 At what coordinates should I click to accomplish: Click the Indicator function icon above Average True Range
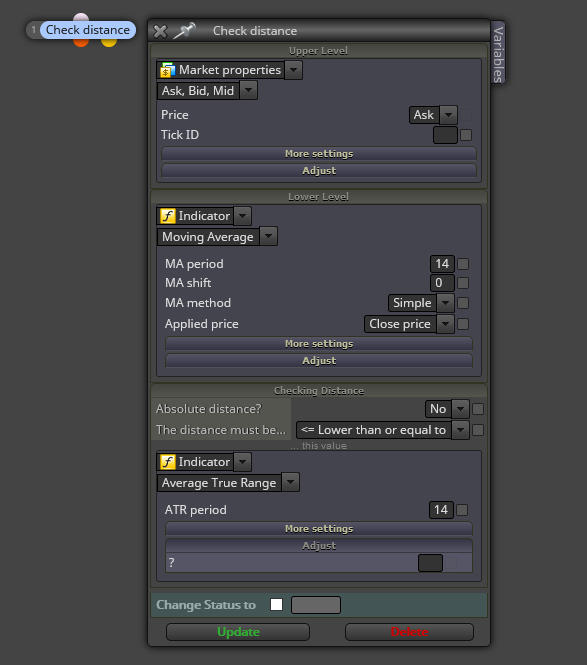coord(168,462)
